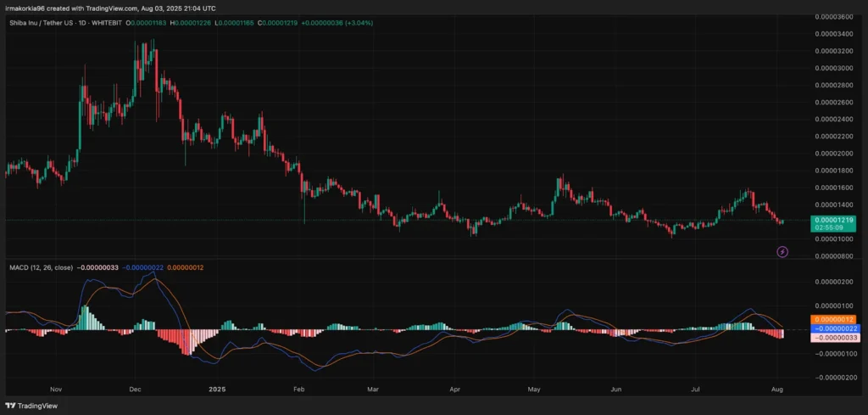Click the 2025 label on time axis
Screen dimensions: 868x415
[218, 390]
